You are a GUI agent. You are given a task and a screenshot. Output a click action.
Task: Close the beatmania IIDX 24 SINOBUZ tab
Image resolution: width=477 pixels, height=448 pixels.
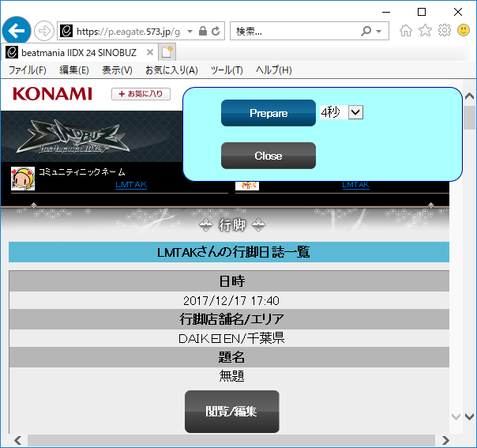pos(150,52)
